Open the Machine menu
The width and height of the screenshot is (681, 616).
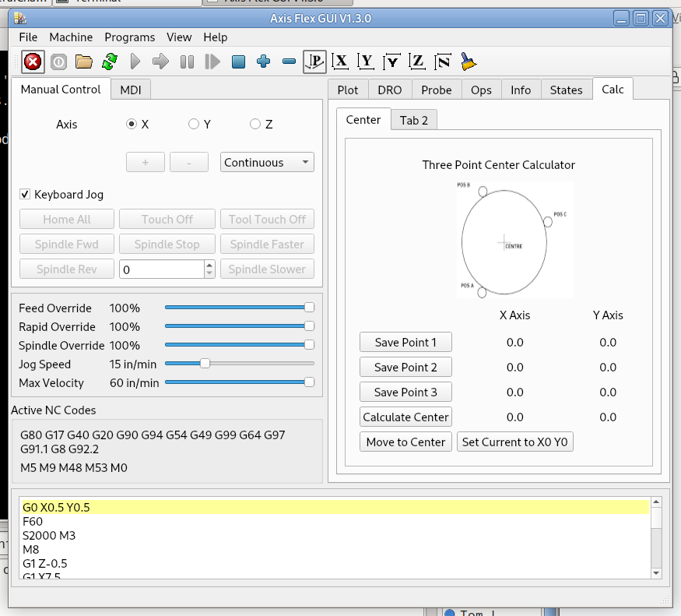tap(71, 37)
